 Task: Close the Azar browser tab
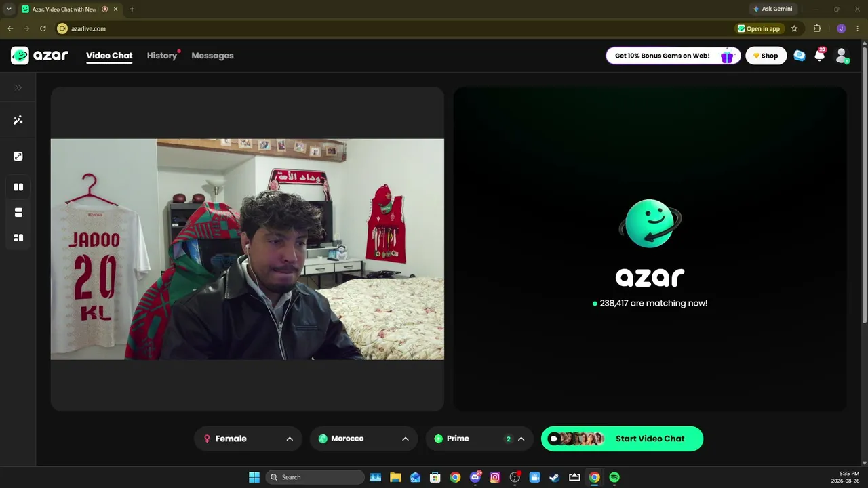(116, 9)
